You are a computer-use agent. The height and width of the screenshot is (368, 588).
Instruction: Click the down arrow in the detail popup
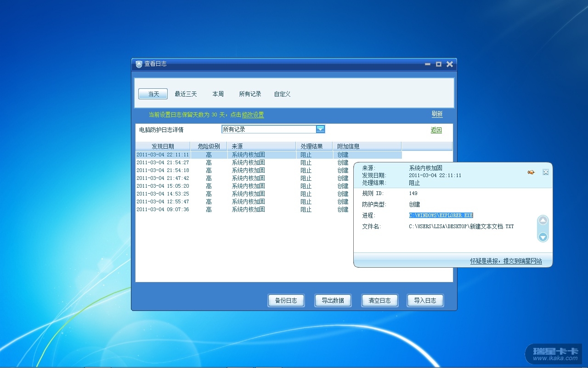point(543,237)
